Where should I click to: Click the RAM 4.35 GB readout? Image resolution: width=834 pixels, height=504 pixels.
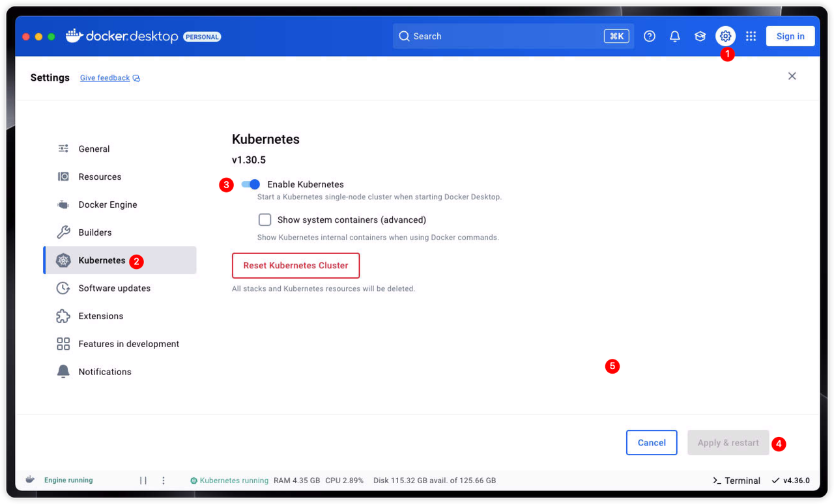[296, 481]
